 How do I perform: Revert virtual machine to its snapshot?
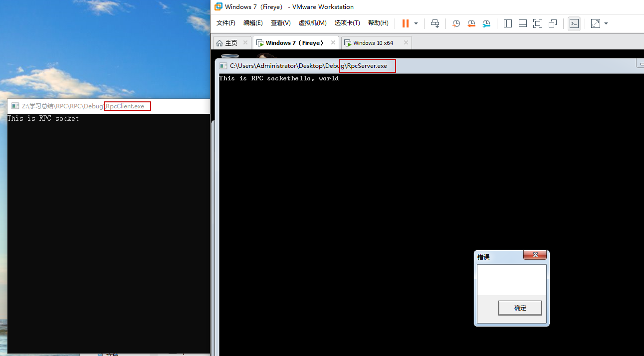[x=471, y=23]
